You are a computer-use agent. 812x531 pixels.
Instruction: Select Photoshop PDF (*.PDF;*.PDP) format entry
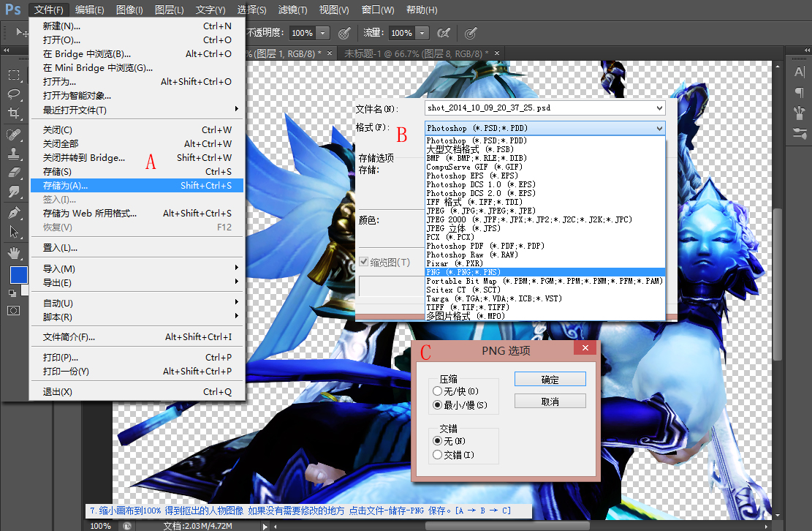(545, 246)
